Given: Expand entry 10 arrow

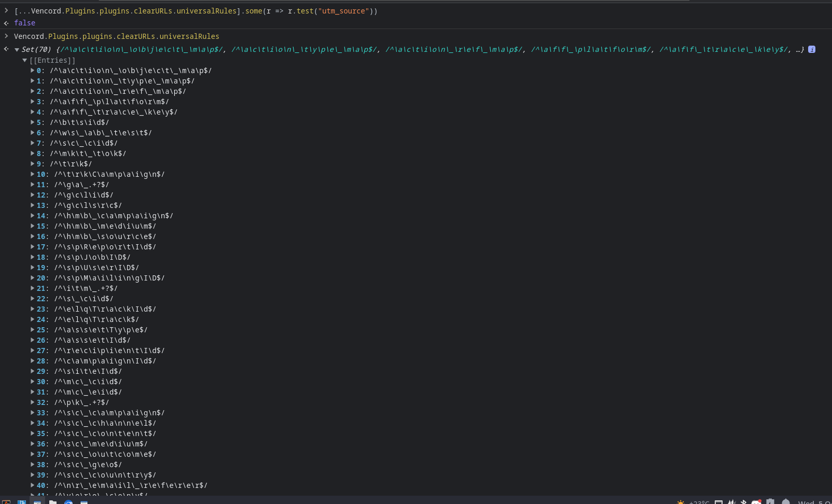Looking at the screenshot, I should click(x=32, y=174).
